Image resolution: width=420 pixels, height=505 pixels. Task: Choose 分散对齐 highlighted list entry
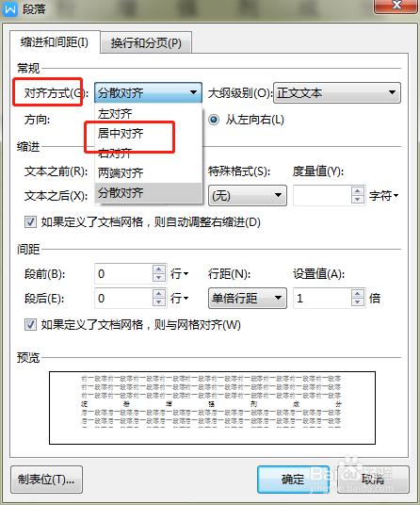click(x=148, y=193)
